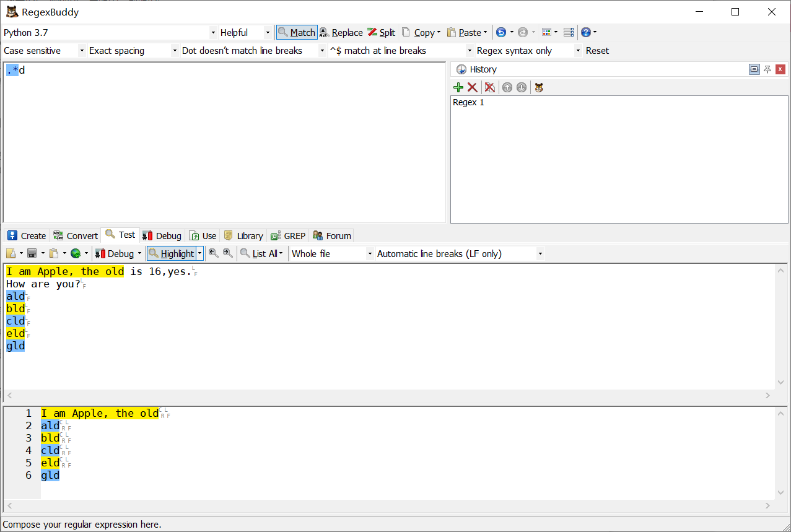The height and width of the screenshot is (532, 791).
Task: Click the 'gld' match in results list
Action: click(x=50, y=475)
